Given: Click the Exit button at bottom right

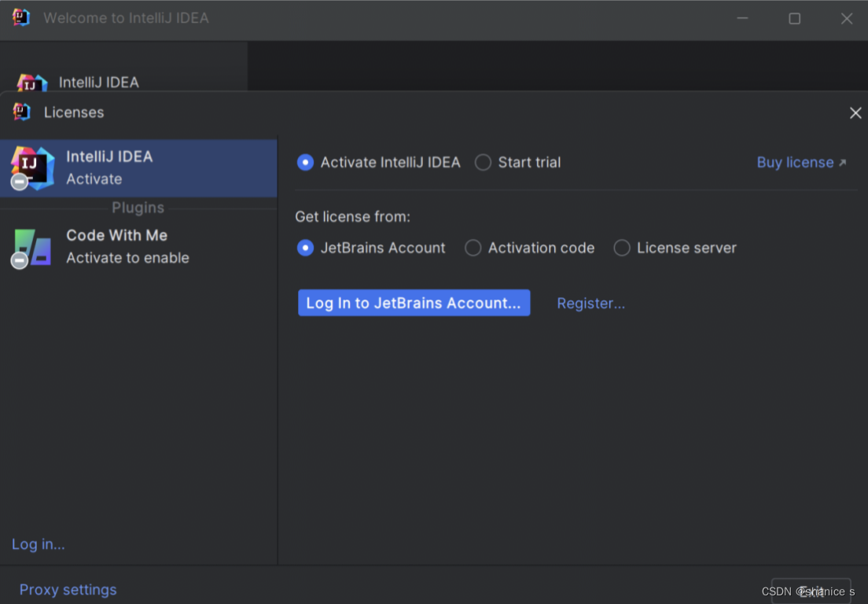Looking at the screenshot, I should [x=811, y=591].
